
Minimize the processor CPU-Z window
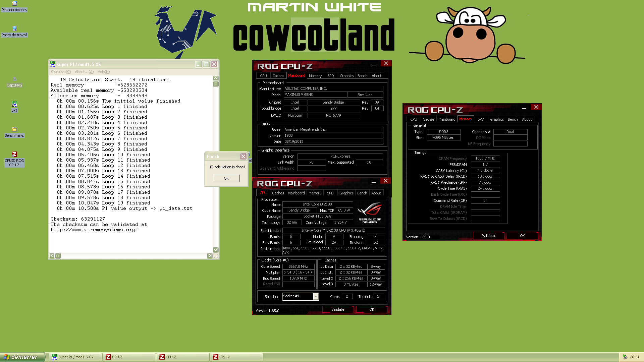click(373, 182)
